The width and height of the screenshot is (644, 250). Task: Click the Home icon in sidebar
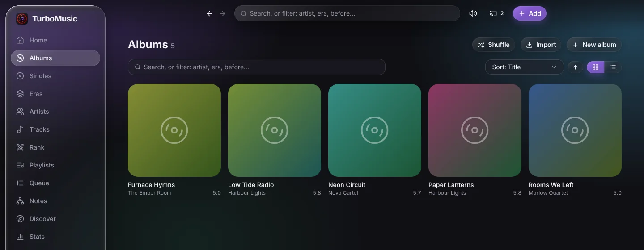click(x=20, y=40)
